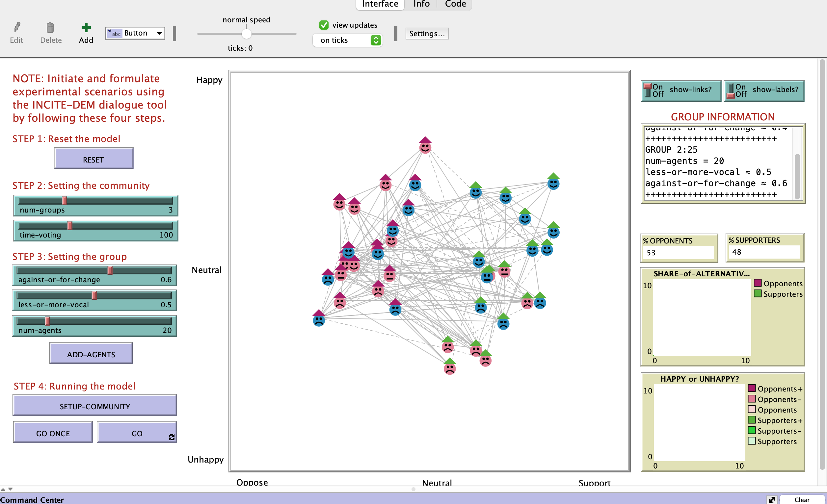Toggle the show-links? switch
Viewport: 827px width, 504px height.
tap(648, 90)
